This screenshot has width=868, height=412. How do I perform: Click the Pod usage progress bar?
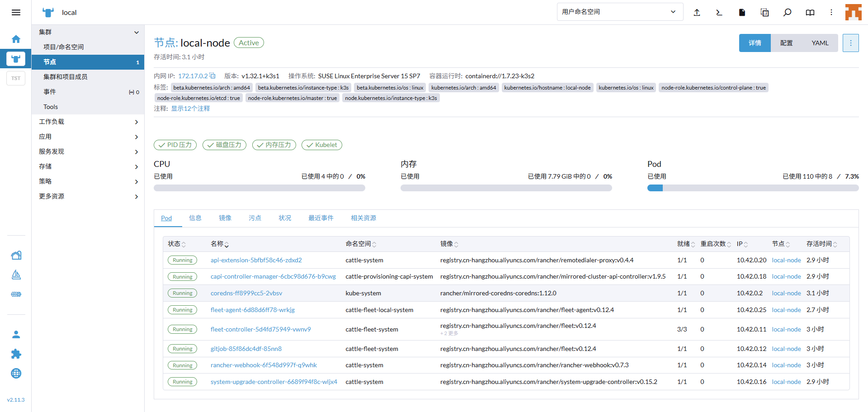[x=753, y=188]
